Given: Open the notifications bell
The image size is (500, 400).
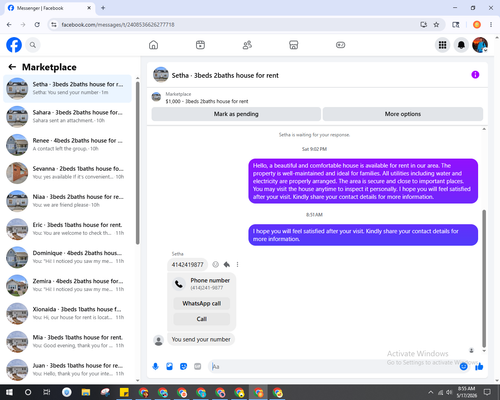Looking at the screenshot, I should point(461,45).
